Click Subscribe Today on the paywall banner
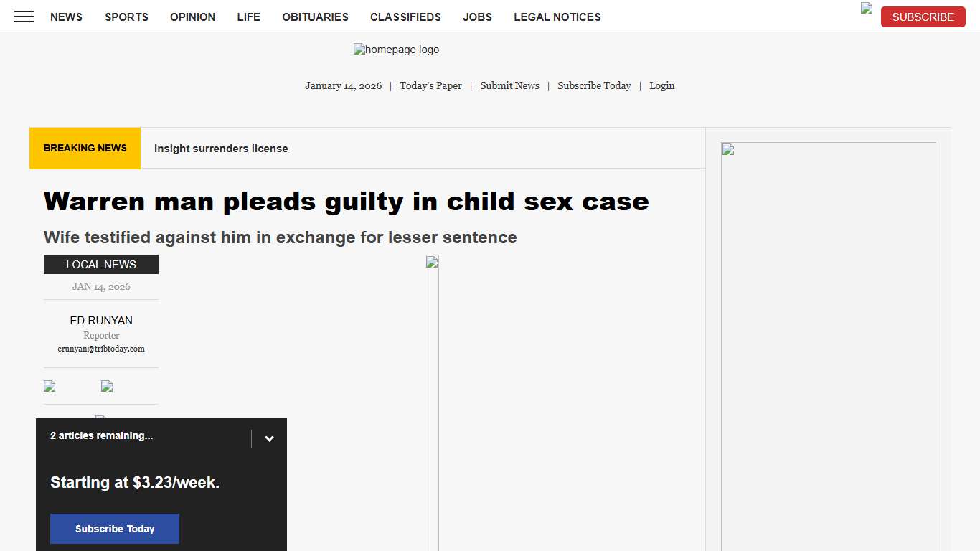Image resolution: width=980 pixels, height=551 pixels. (x=114, y=529)
